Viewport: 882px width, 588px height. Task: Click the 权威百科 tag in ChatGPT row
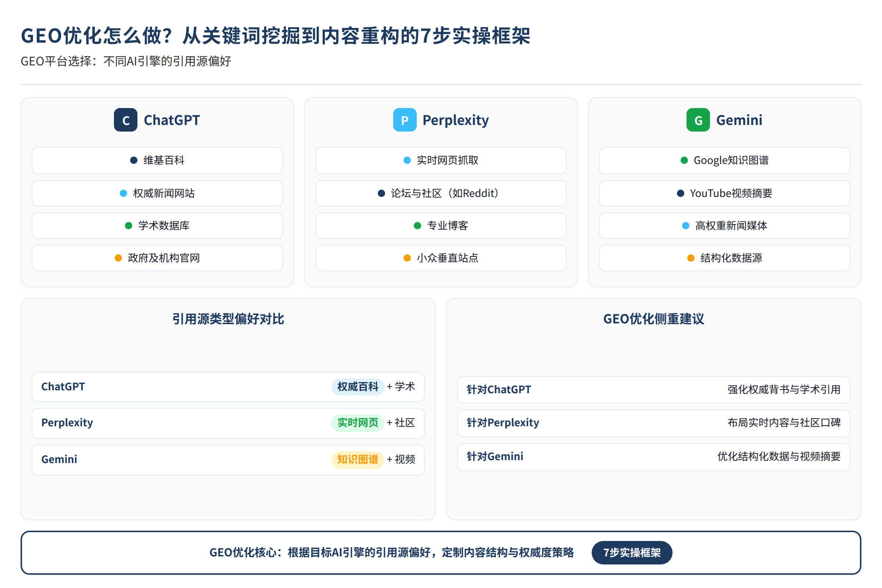[358, 387]
